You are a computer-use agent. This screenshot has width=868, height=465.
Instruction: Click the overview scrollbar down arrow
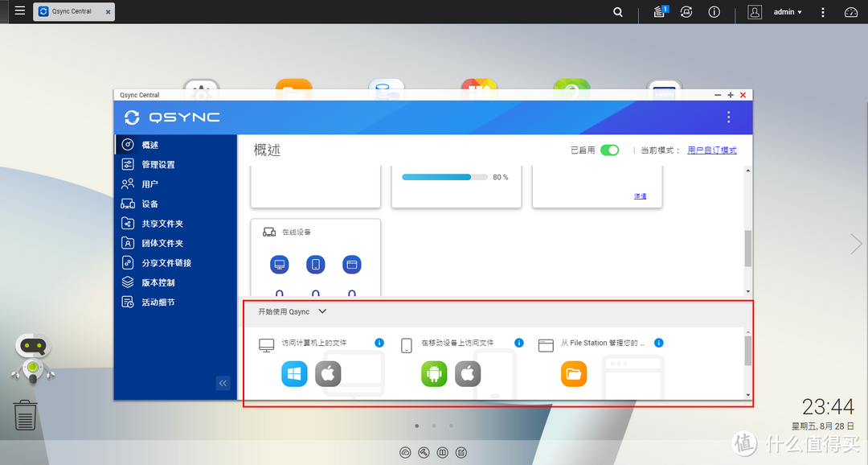click(748, 291)
